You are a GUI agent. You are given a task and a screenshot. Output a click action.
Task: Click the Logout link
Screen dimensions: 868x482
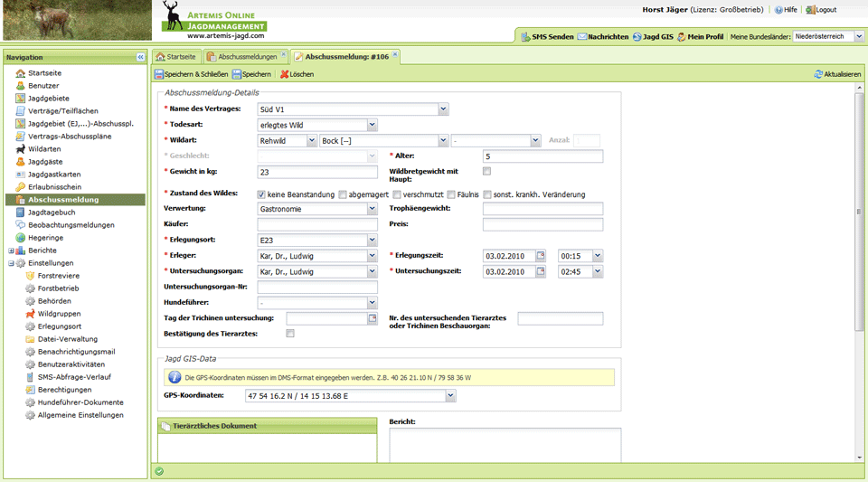(x=822, y=9)
